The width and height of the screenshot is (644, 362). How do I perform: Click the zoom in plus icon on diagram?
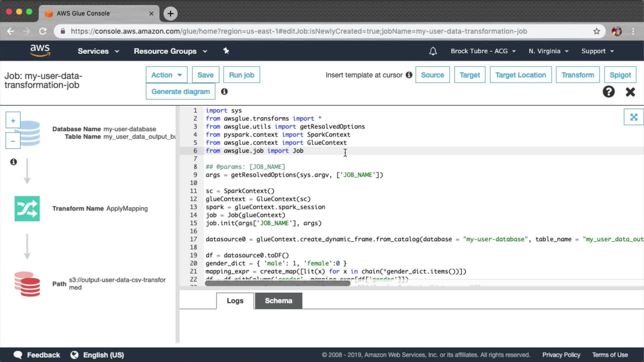13,121
